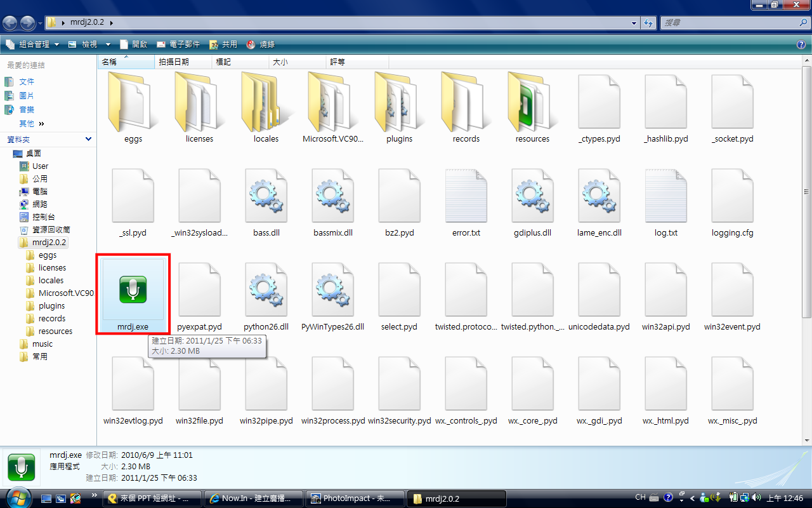
Task: Select the wx._html.pyd file icon
Action: (x=666, y=384)
